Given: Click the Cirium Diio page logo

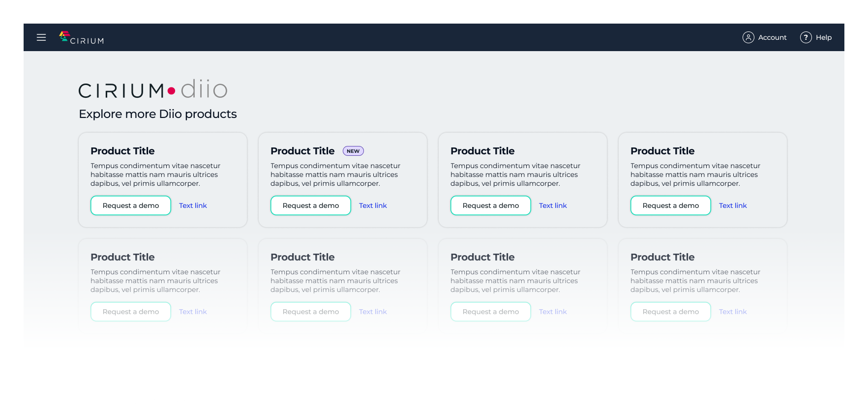Looking at the screenshot, I should [x=153, y=90].
